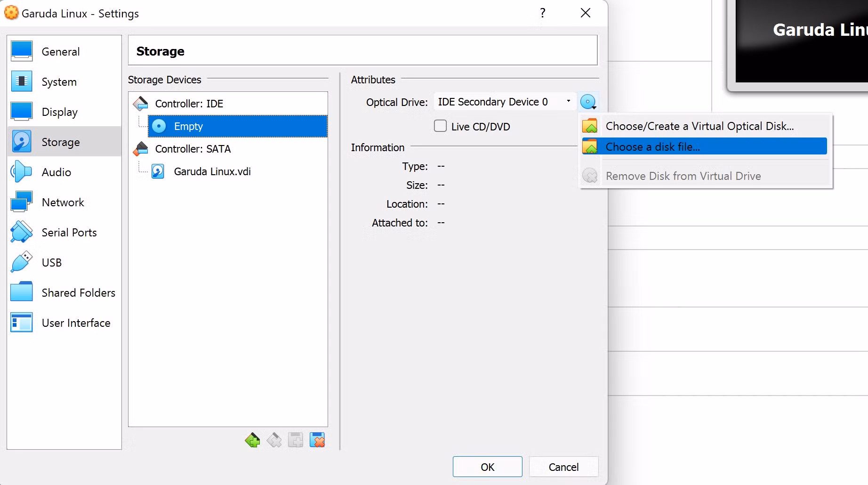Select the Display monitor icon

pyautogui.click(x=22, y=112)
